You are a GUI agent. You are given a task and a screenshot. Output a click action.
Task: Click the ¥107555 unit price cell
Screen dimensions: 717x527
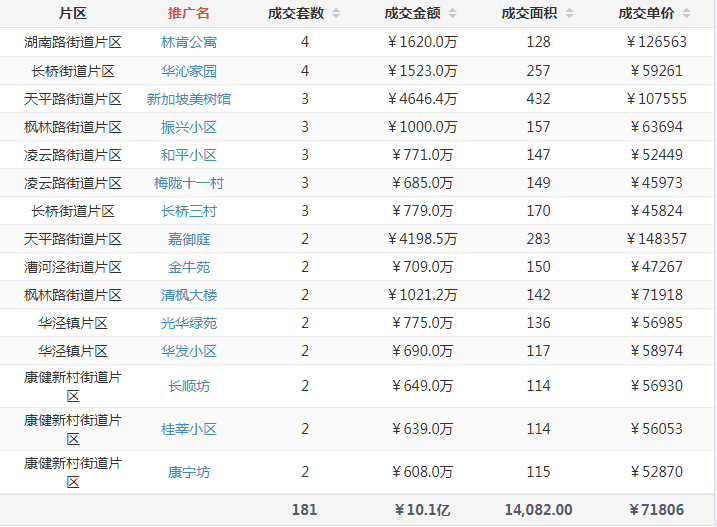(x=656, y=99)
